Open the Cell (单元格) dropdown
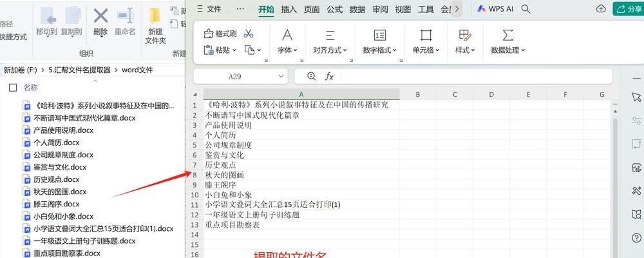Screen dimensions: 644x258 [426, 50]
